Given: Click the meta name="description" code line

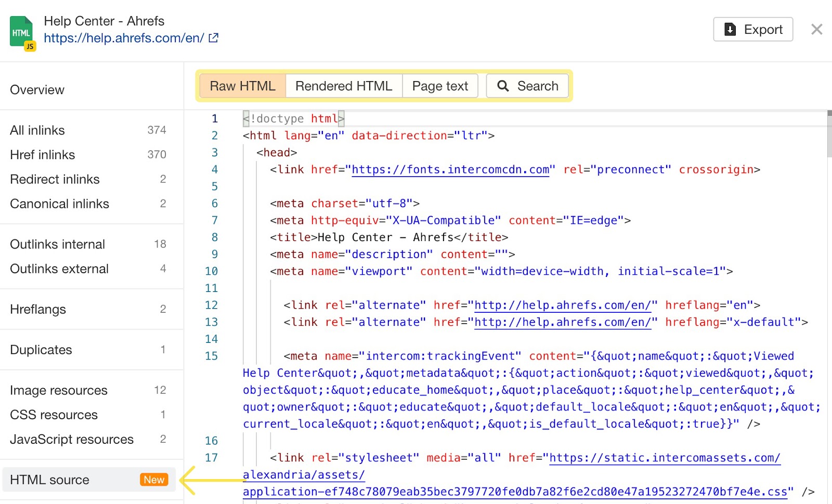Looking at the screenshot, I should pyautogui.click(x=393, y=255).
